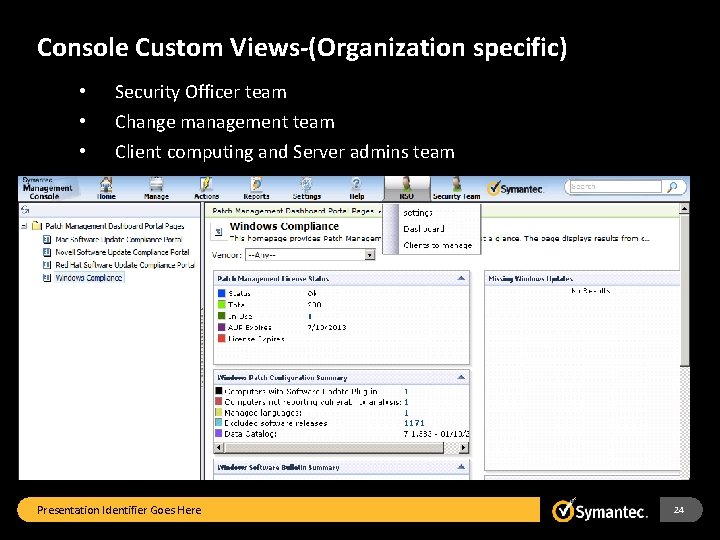Click the refresh icon above the tree
The width and height of the screenshot is (720, 540).
click(25, 210)
